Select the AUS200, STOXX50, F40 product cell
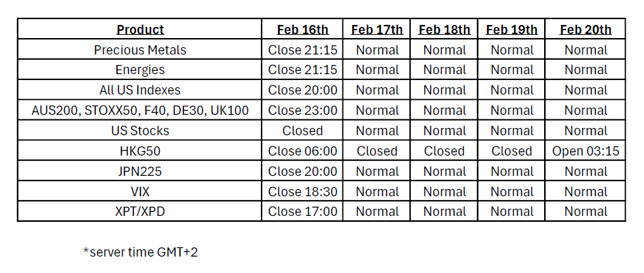 140,110
